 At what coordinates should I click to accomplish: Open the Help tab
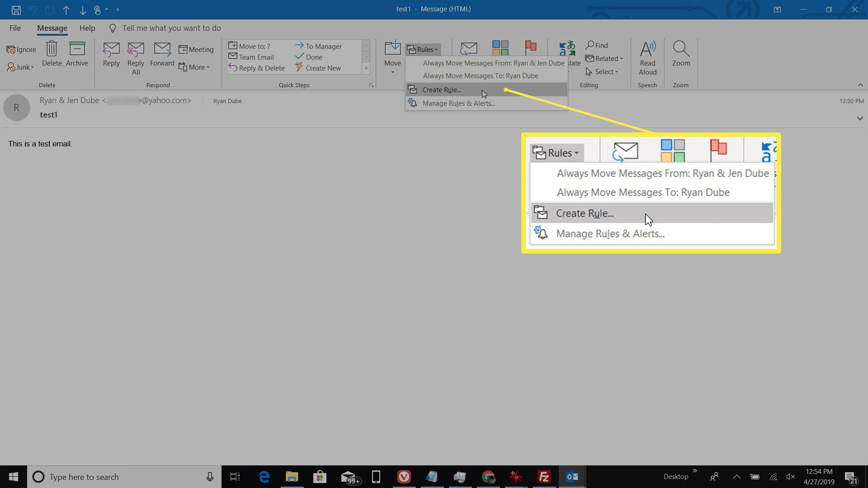point(87,28)
